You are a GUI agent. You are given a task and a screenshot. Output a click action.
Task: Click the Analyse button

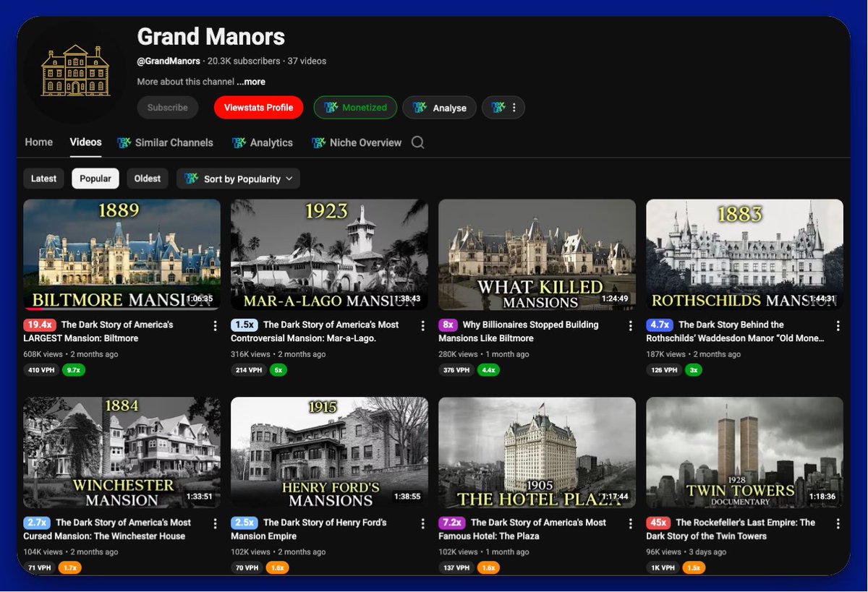click(440, 108)
